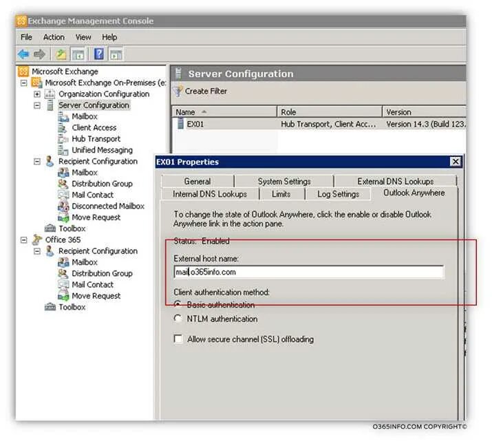Viewport: 492px width, 448px height.
Task: Switch to the External DNS Lookups tab
Action: click(x=396, y=182)
